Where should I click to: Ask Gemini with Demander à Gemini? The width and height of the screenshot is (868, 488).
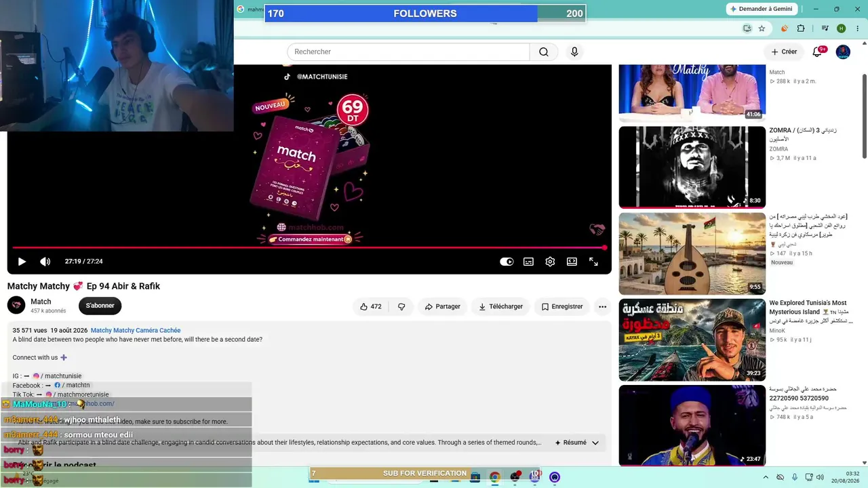(x=761, y=9)
